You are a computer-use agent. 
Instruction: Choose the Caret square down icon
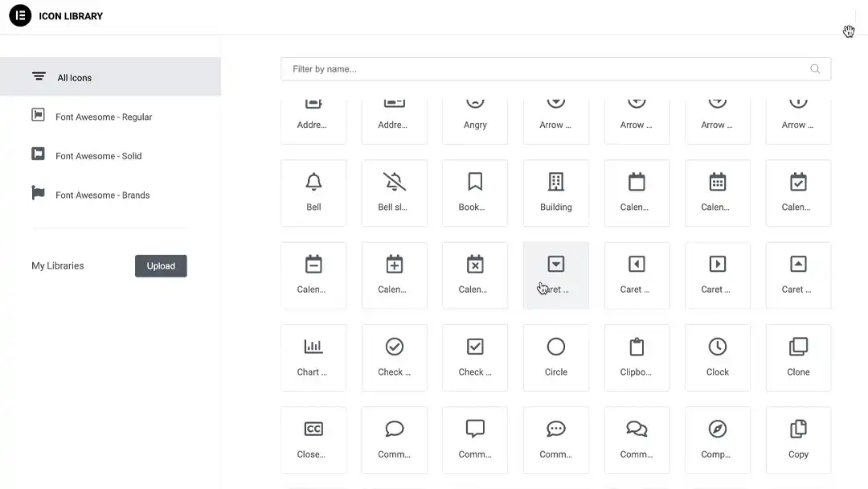pos(556,274)
